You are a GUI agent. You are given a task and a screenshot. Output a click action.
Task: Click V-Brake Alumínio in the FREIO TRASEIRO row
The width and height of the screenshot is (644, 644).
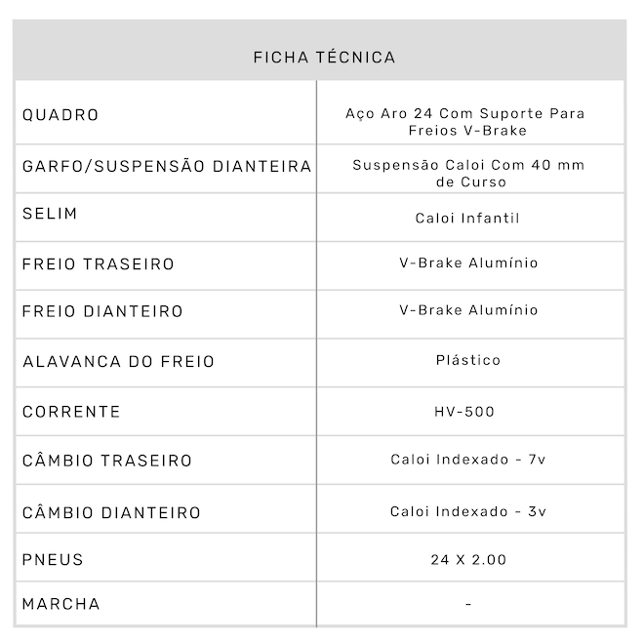468,262
